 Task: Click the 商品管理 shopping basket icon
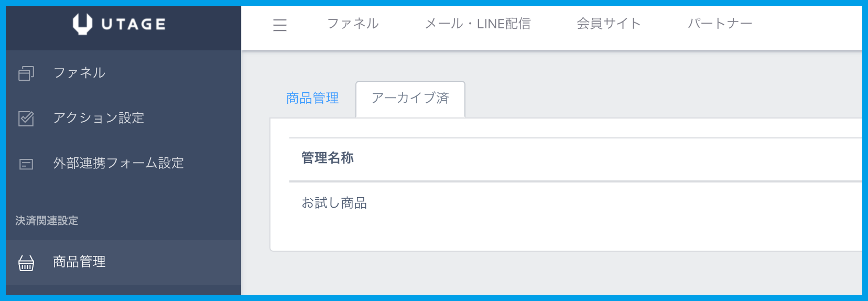(26, 263)
